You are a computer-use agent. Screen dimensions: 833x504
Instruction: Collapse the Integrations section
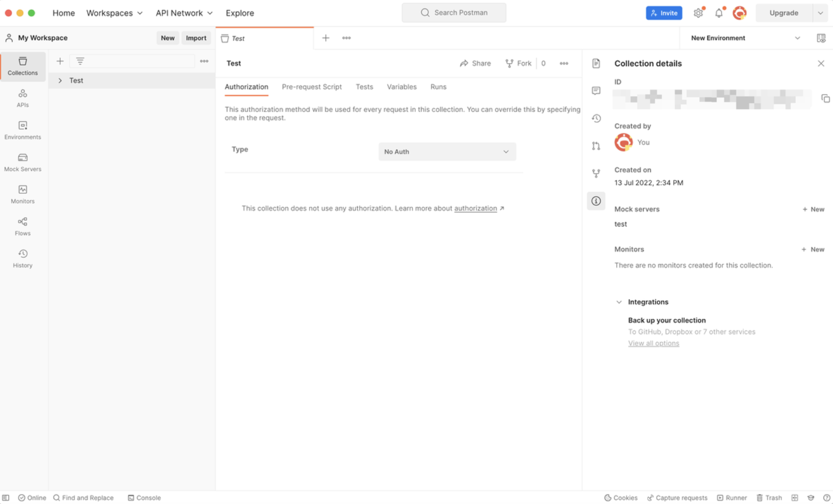click(x=619, y=302)
